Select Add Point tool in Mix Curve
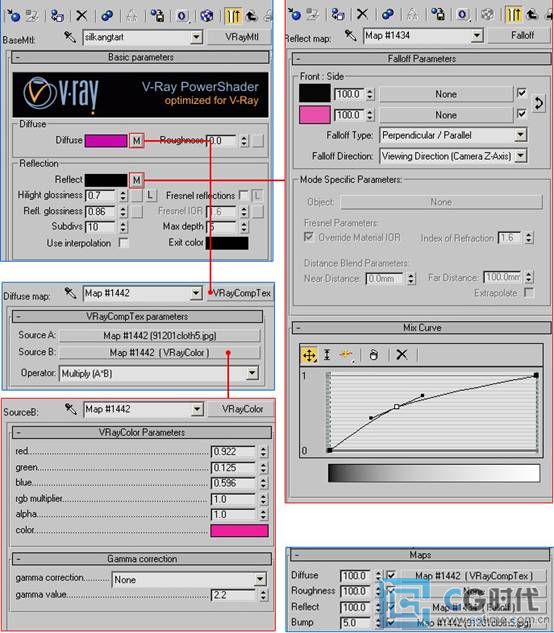 pos(346,355)
